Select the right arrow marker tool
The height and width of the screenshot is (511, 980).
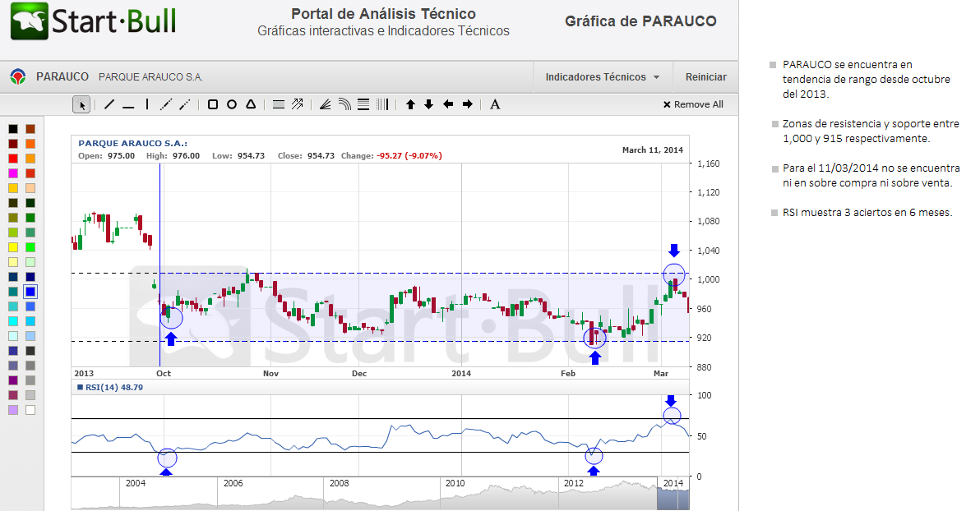[x=468, y=104]
